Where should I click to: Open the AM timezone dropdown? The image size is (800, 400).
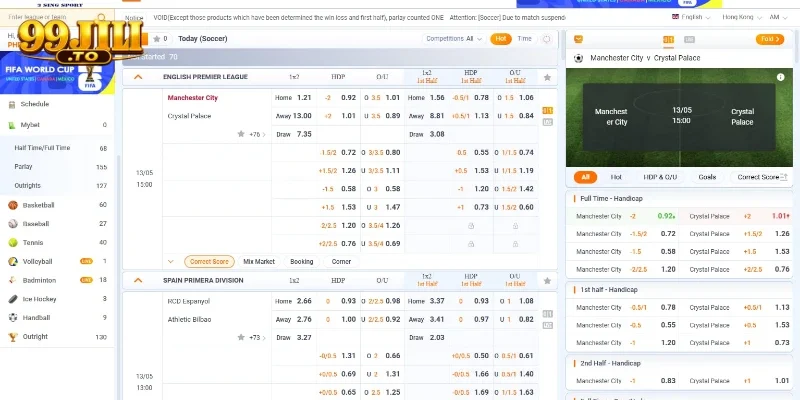[778, 17]
